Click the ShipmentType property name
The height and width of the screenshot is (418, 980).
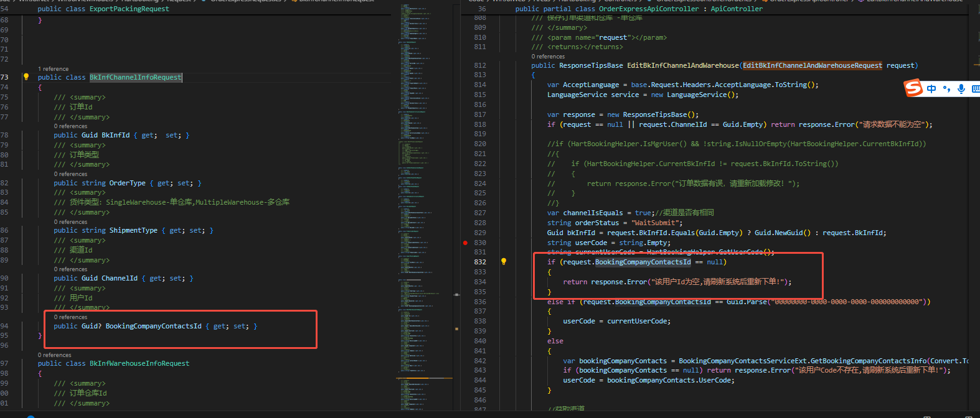pos(133,230)
